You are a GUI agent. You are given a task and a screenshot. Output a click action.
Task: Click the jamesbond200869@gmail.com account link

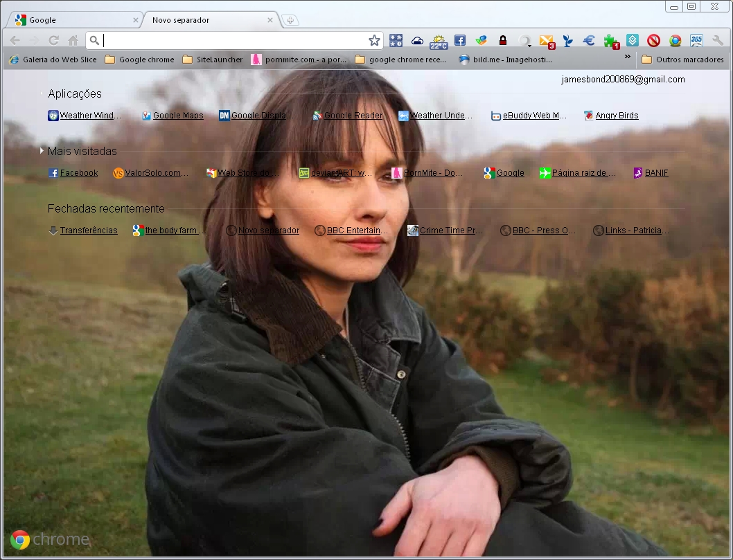(623, 80)
